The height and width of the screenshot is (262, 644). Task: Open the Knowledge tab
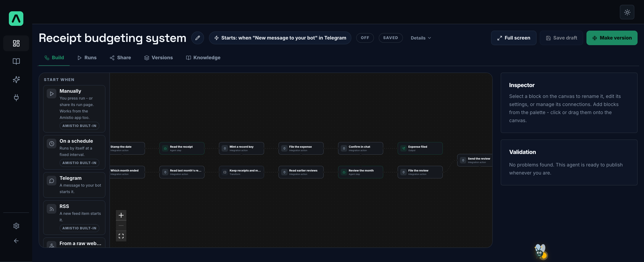(x=203, y=58)
